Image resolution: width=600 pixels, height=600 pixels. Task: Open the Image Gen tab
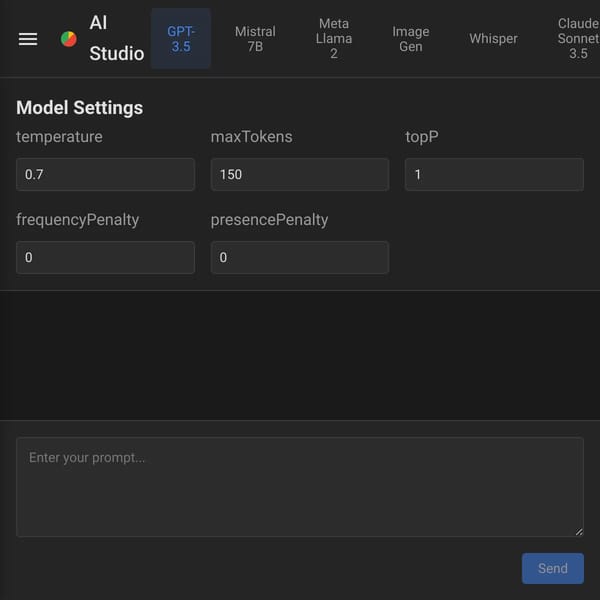pos(411,39)
